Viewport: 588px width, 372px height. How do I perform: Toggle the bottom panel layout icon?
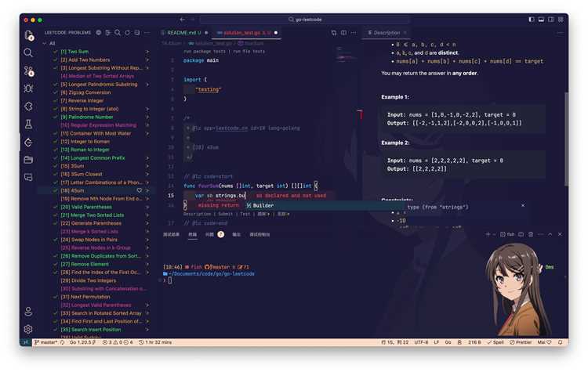click(x=541, y=20)
